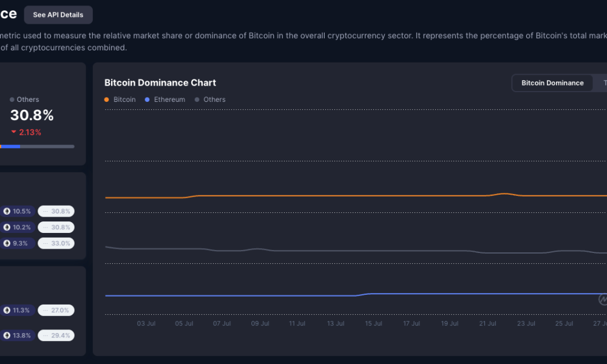The image size is (607, 364).
Task: Click the 30.8% Others value in the card
Action: pyautogui.click(x=32, y=115)
